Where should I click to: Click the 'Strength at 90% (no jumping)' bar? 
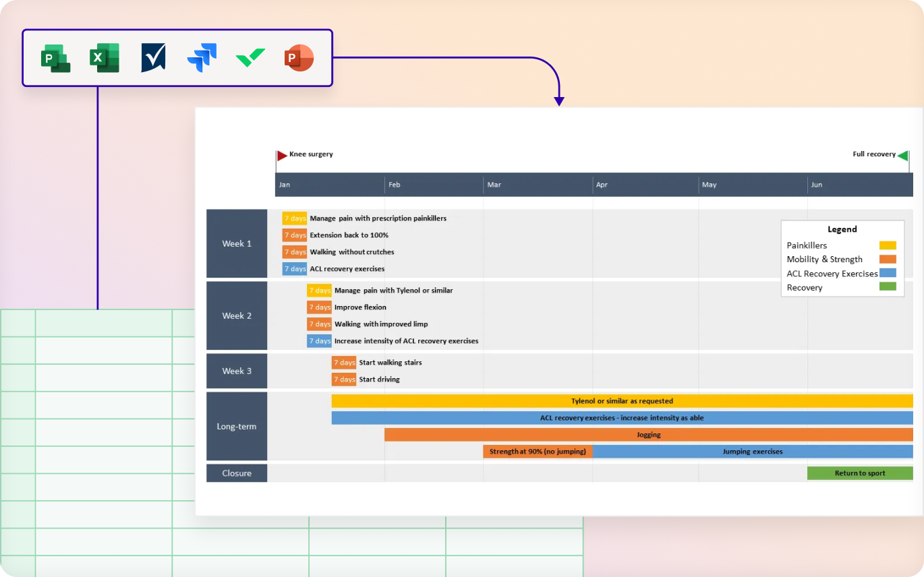[538, 452]
